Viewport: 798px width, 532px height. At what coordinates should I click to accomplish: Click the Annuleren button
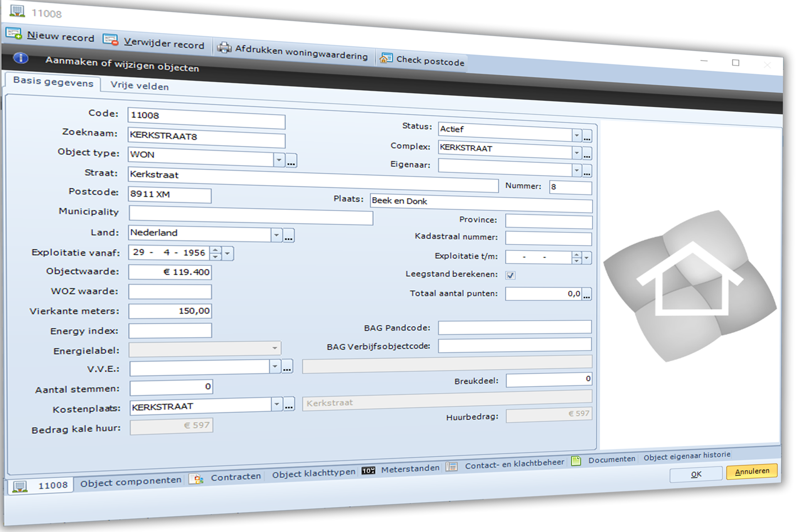click(751, 471)
